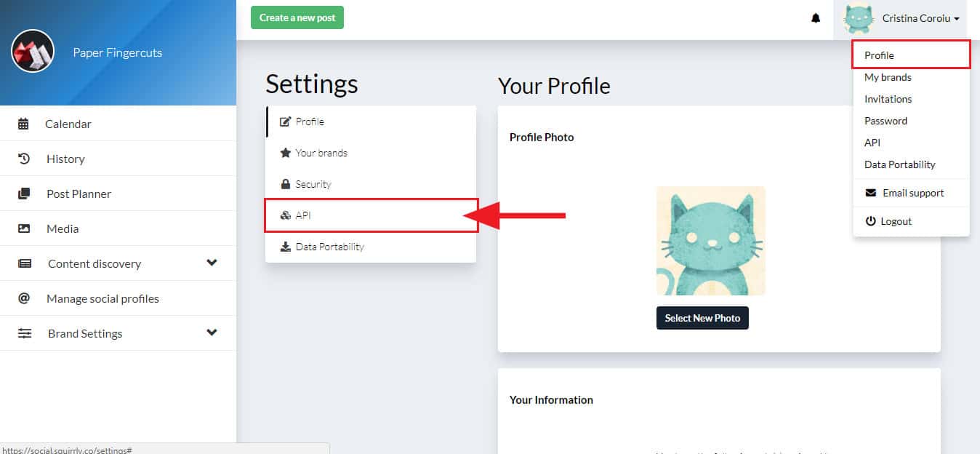Click the notification bell icon
The width and height of the screenshot is (980, 454).
coord(816,18)
